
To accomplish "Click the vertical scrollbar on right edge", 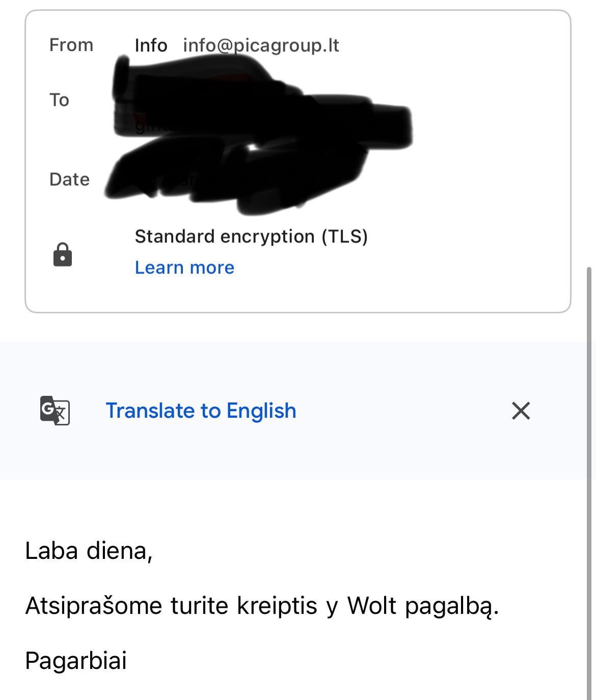I will point(591,459).
